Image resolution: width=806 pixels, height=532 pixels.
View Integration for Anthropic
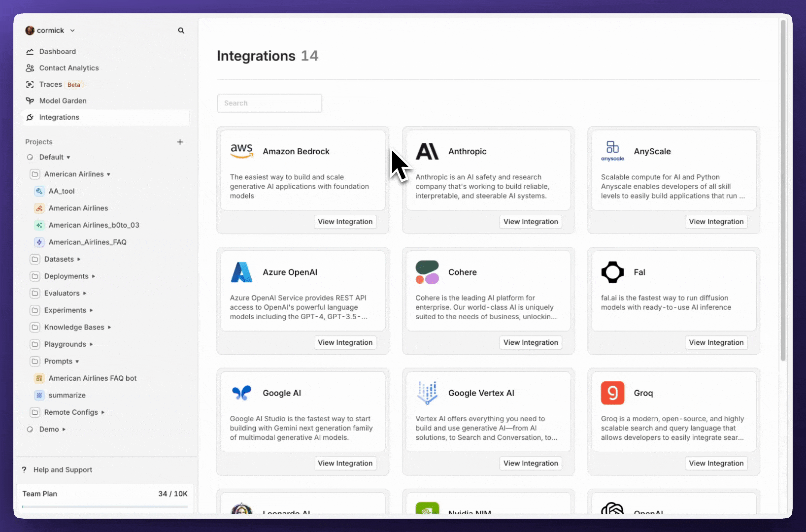coord(531,222)
